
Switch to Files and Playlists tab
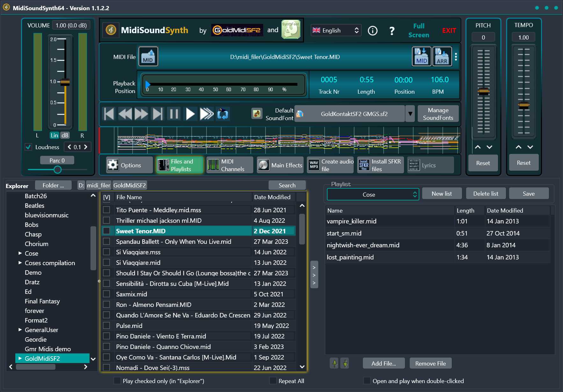(180, 165)
